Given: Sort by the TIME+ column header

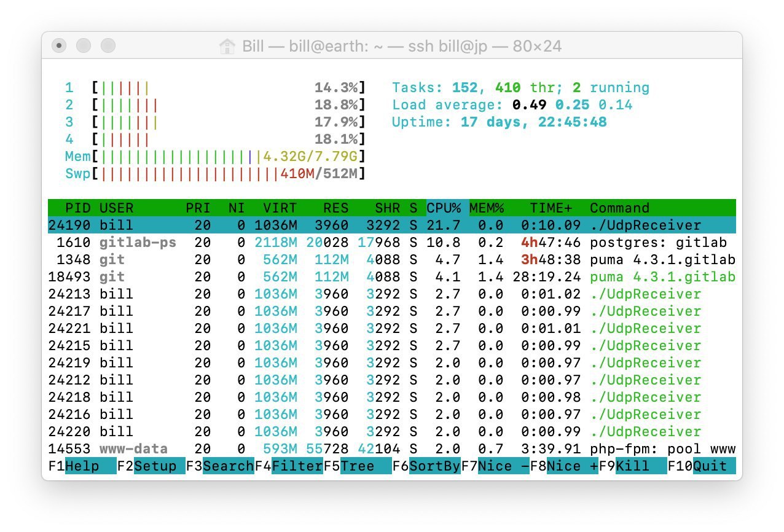Looking at the screenshot, I should click(x=551, y=208).
